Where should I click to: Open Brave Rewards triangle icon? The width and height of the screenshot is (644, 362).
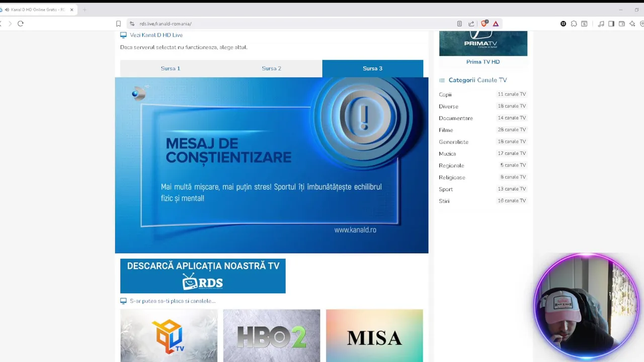(x=496, y=24)
